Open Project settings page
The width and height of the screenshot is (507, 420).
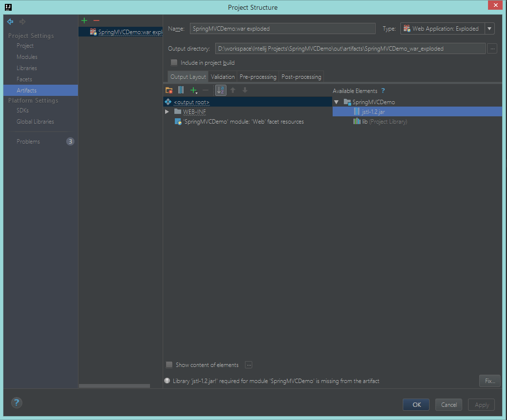pos(25,46)
